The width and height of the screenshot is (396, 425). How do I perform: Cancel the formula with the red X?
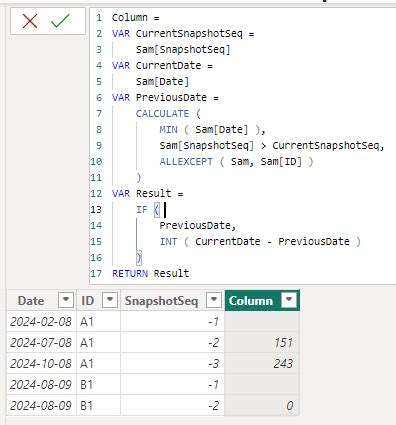tap(30, 21)
